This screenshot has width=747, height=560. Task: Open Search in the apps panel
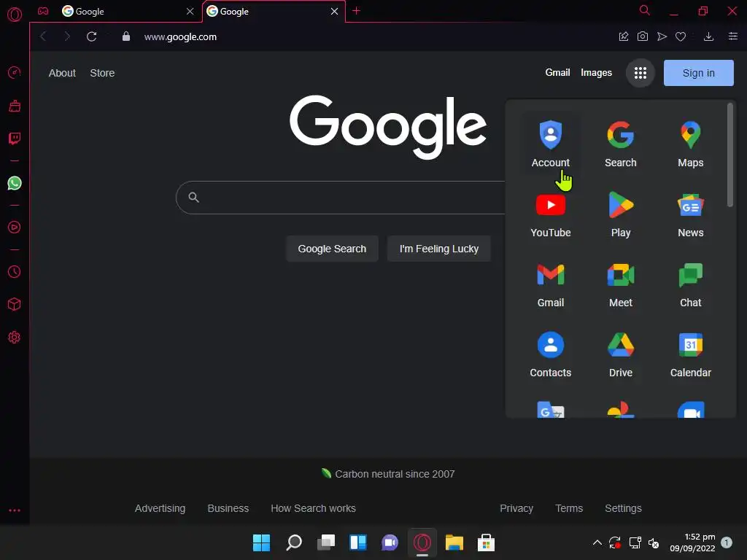pyautogui.click(x=620, y=144)
